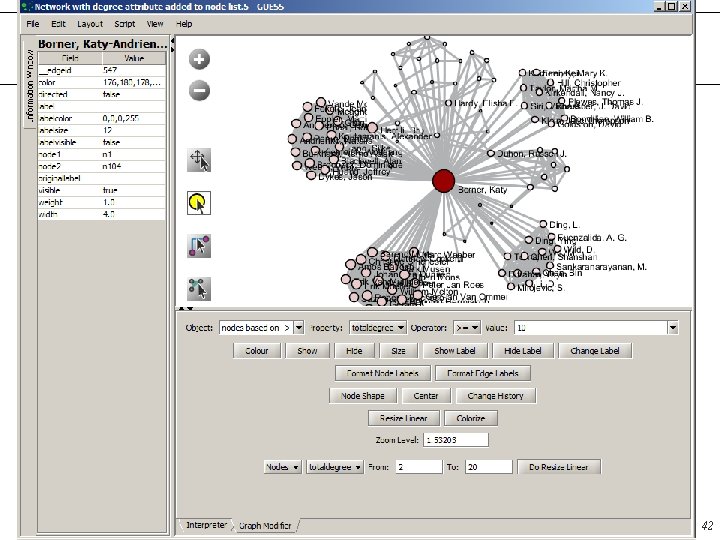Select the yellow node selection tool
The width and height of the screenshot is (720, 540).
point(199,203)
